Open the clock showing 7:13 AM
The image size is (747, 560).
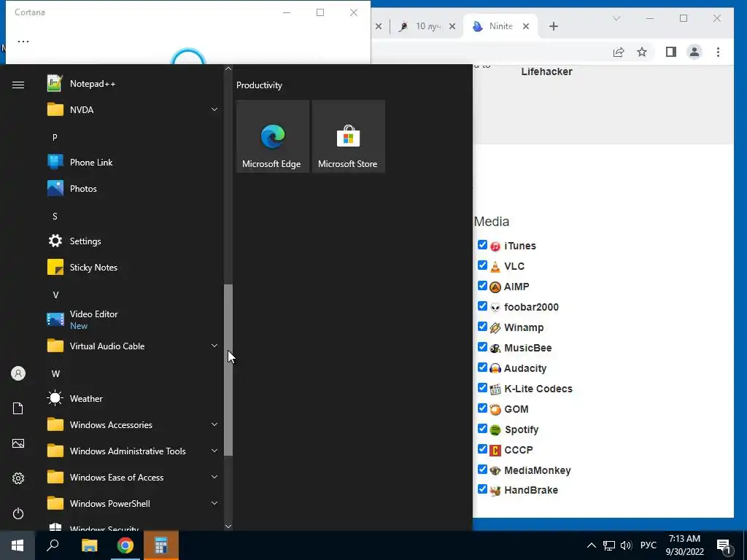tap(684, 545)
